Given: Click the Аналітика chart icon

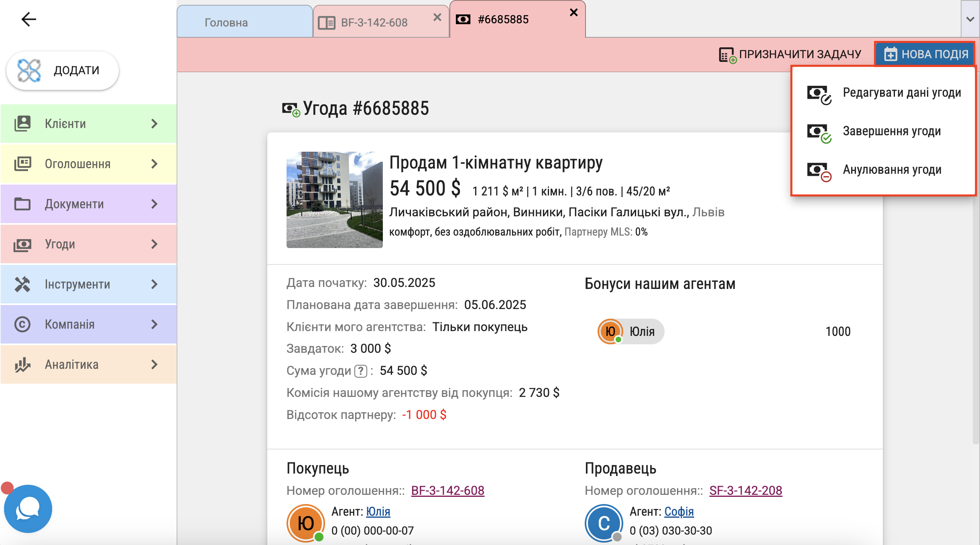Looking at the screenshot, I should [22, 364].
